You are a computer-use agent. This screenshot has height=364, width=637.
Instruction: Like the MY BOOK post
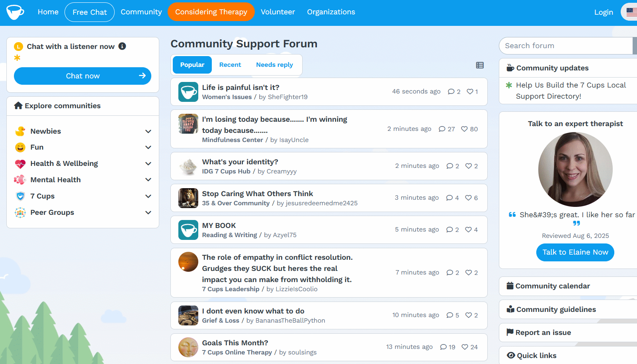point(469,230)
